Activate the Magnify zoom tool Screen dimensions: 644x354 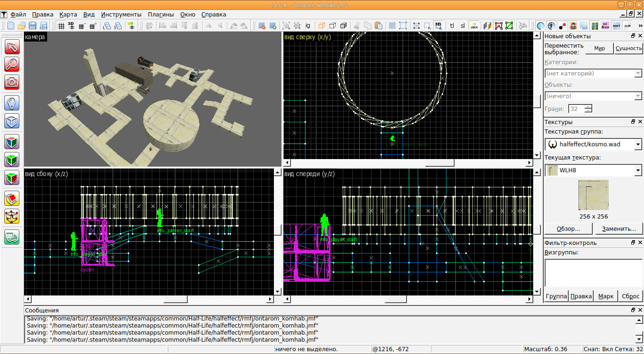coord(12,64)
